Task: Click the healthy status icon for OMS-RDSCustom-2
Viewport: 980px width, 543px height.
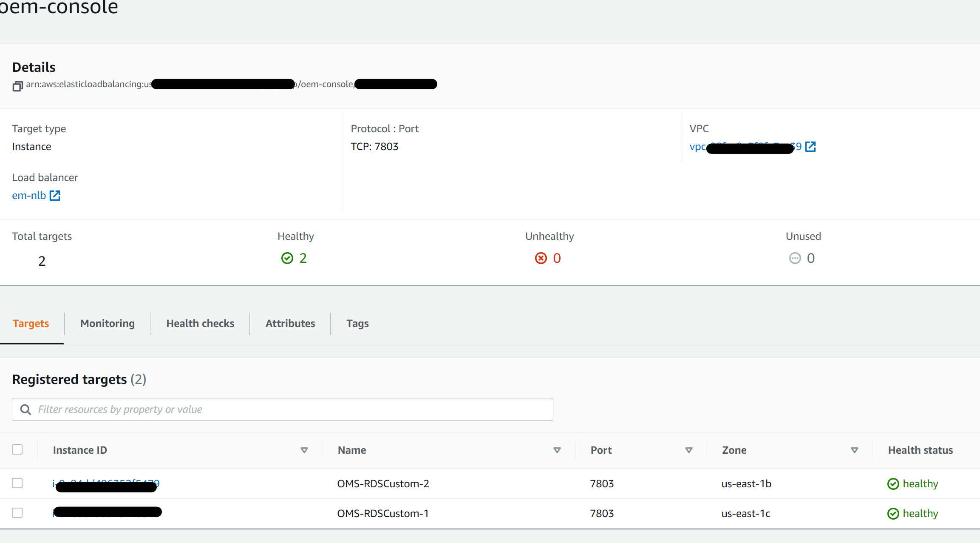Action: [893, 484]
